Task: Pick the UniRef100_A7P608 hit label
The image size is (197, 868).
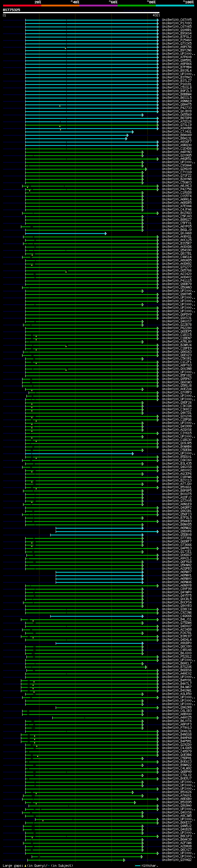Action: click(177, 57)
